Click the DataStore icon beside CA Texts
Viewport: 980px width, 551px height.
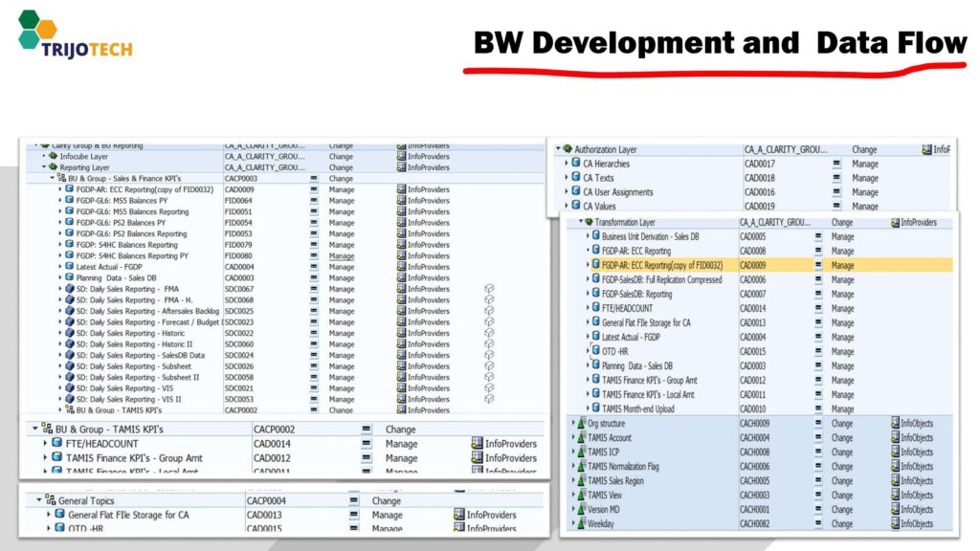pyautogui.click(x=576, y=178)
